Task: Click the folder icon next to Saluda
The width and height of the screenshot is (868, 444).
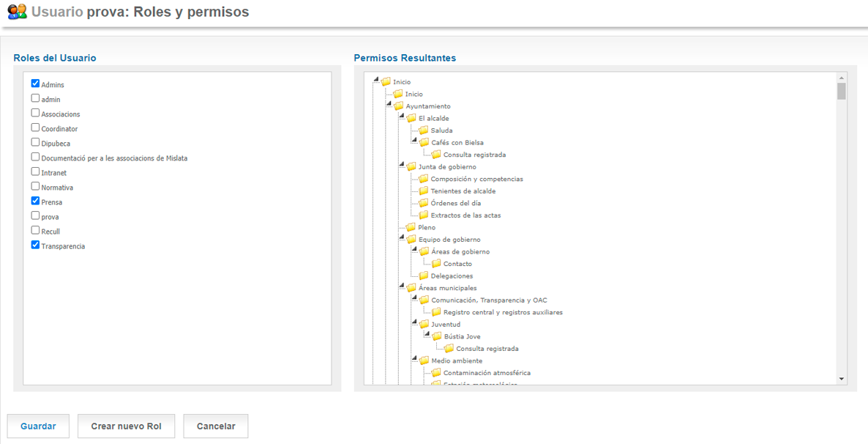Action: pos(424,130)
